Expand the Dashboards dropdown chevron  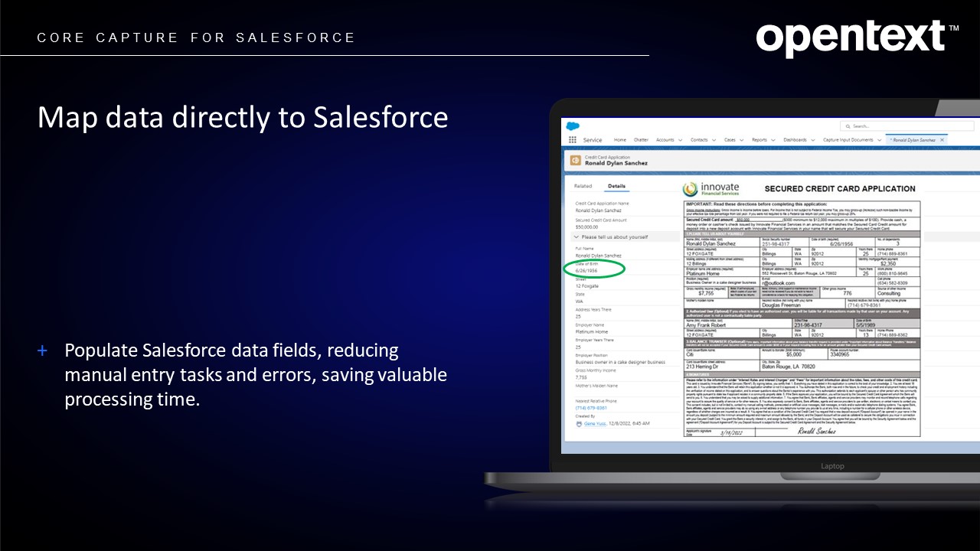coord(812,140)
